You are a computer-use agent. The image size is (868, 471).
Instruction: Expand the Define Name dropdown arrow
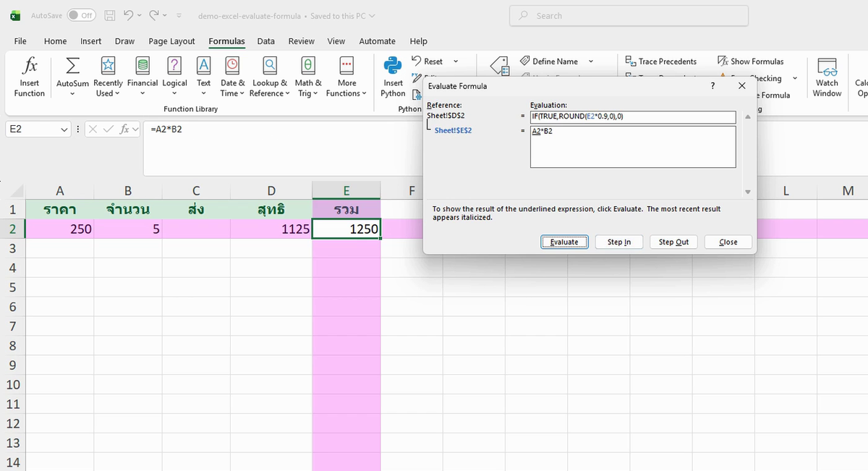click(591, 61)
